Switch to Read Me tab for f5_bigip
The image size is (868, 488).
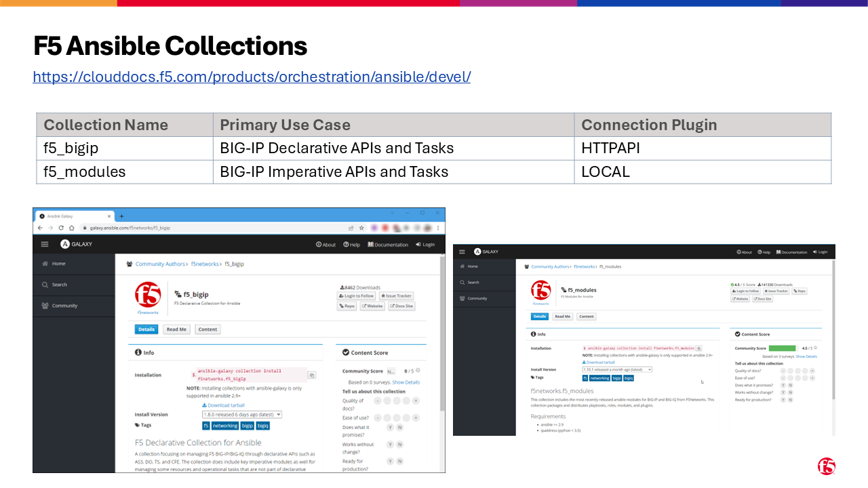176,329
